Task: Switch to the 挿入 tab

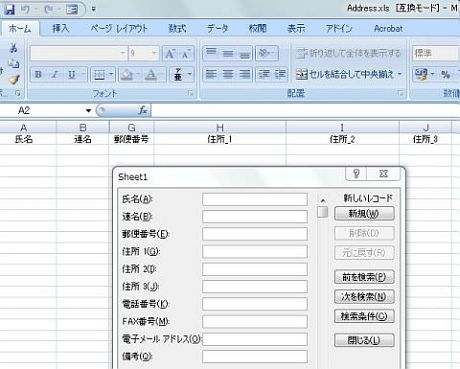Action: [x=61, y=29]
